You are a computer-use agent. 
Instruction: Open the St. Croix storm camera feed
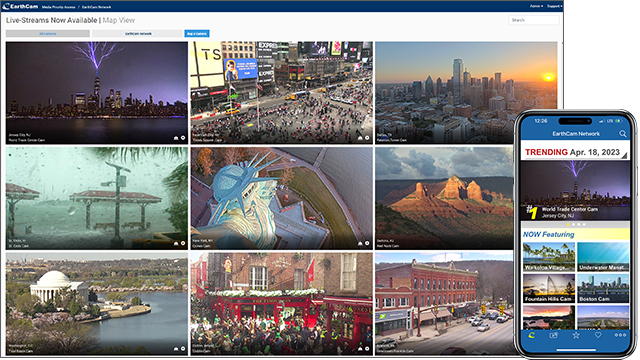coord(97,198)
